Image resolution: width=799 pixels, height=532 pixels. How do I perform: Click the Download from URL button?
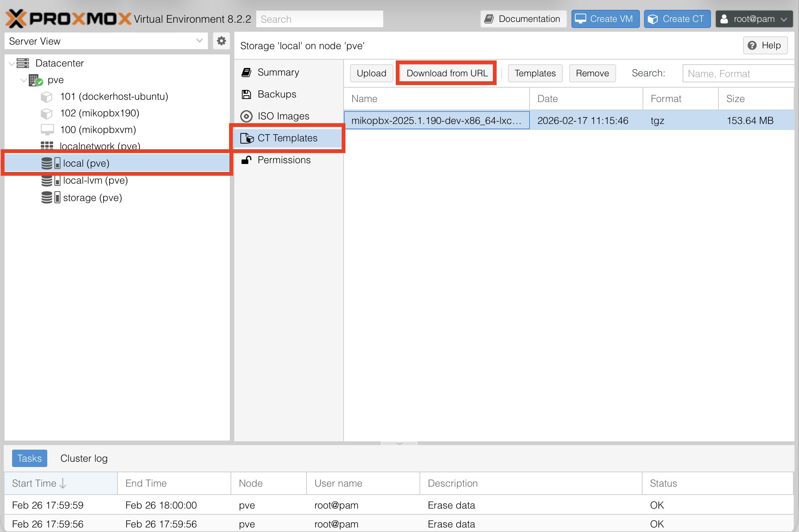[x=447, y=73]
